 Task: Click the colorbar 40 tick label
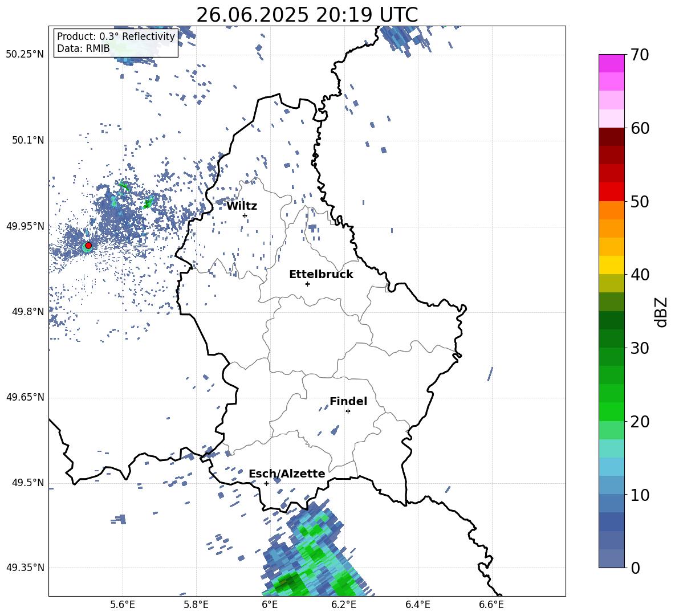pyautogui.click(x=640, y=275)
